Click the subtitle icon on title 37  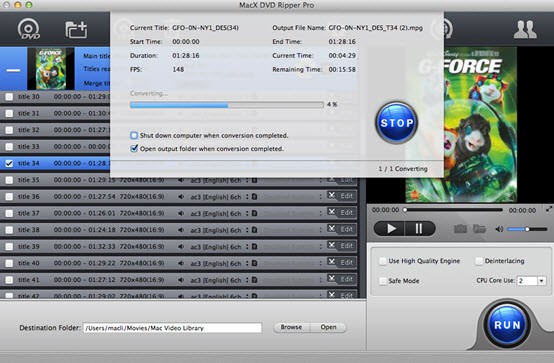(x=254, y=213)
